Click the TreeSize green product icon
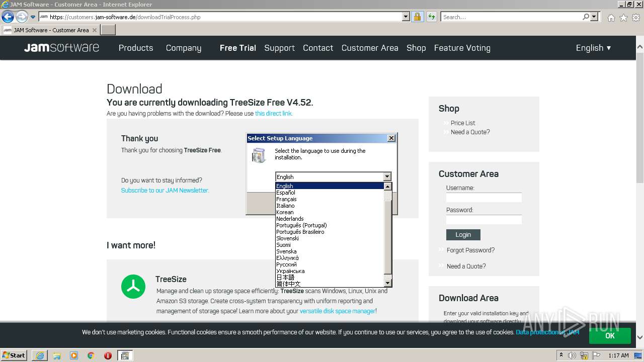Viewport: 644px width, 362px height. coord(133,286)
